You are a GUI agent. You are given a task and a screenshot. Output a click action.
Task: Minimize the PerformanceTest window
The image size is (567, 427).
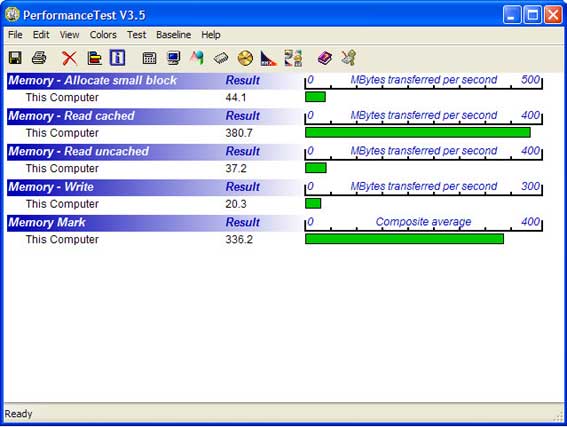point(512,15)
